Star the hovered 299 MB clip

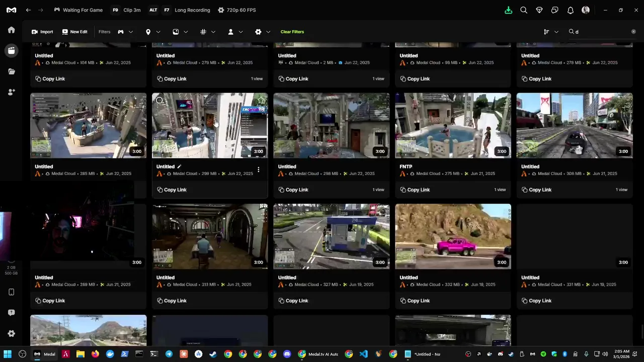point(261,100)
